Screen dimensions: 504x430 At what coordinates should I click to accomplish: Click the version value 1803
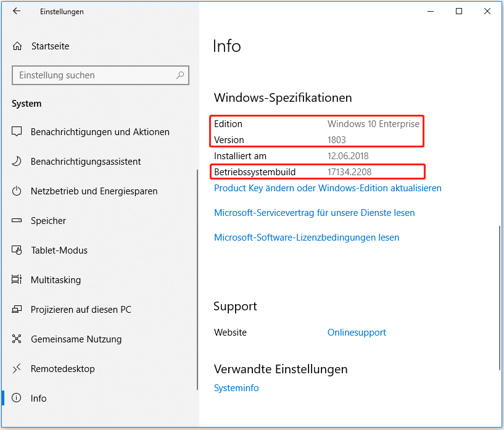[x=337, y=140]
